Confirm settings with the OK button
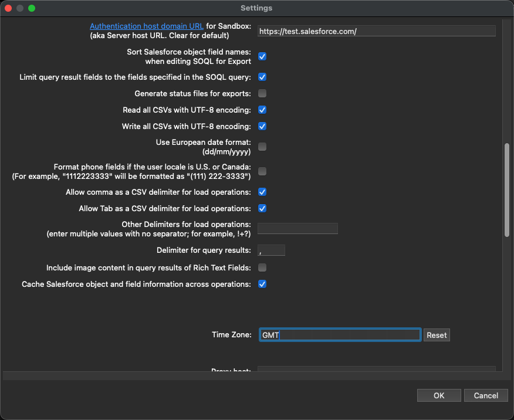514x420 pixels. tap(439, 395)
